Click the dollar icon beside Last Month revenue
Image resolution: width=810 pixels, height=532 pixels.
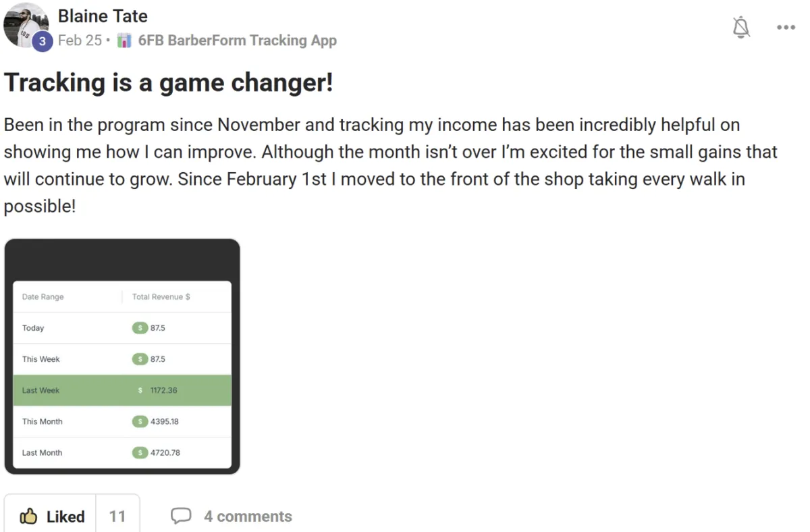(140, 452)
